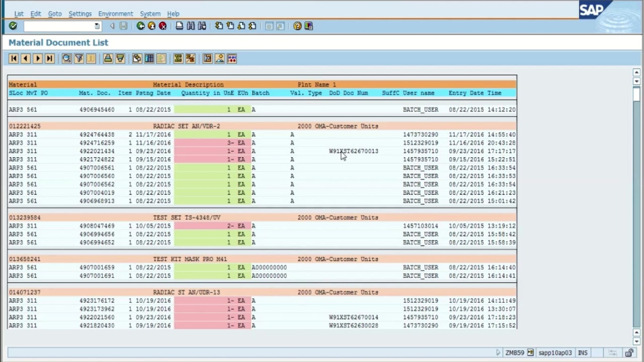Click the Next Page icon in standard toolbar

click(x=241, y=26)
